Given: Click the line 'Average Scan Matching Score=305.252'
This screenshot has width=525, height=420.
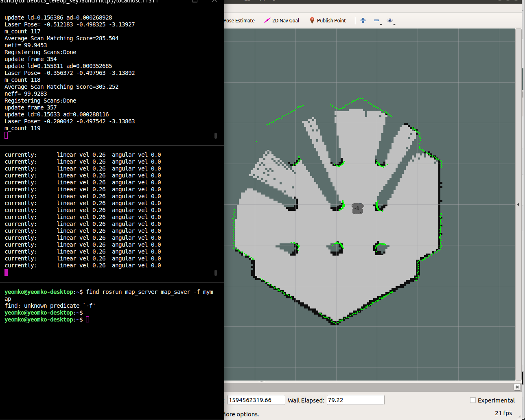Looking at the screenshot, I should coord(61,87).
